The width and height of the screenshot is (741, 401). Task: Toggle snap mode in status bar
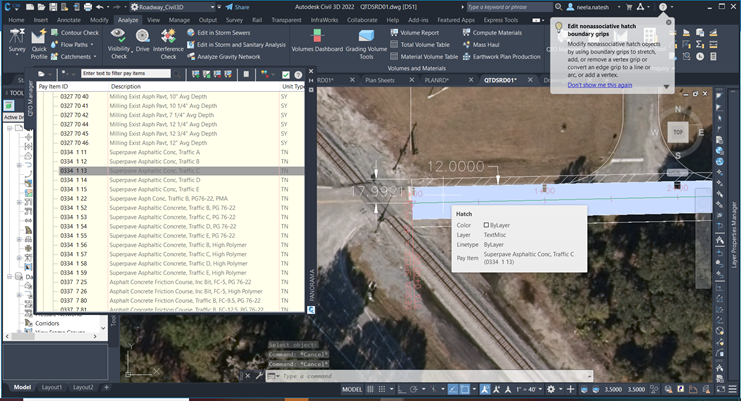click(382, 389)
